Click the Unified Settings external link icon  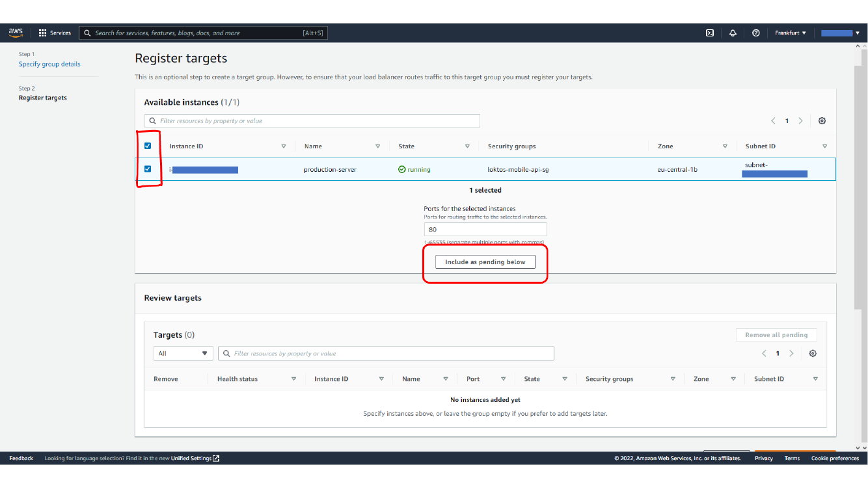(216, 458)
